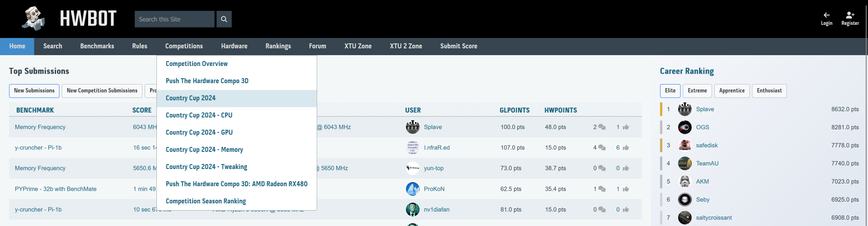Open TeamAU profile link

pos(707,163)
